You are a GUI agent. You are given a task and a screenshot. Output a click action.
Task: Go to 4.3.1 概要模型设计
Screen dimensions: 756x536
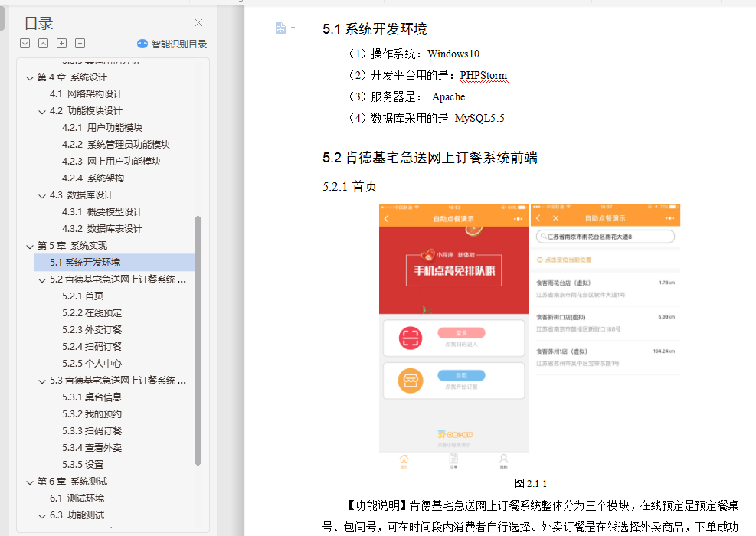point(102,212)
